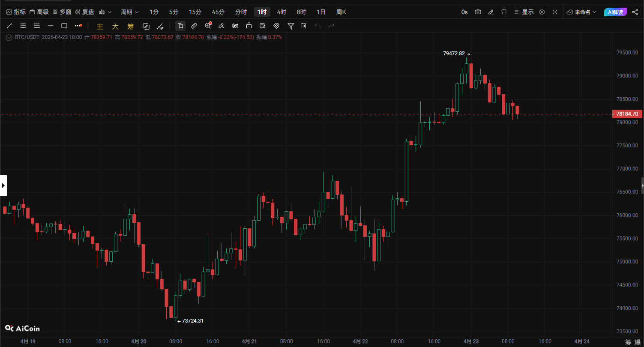Enter fullscreen chart mode
644x347 pixels.
tap(555, 12)
